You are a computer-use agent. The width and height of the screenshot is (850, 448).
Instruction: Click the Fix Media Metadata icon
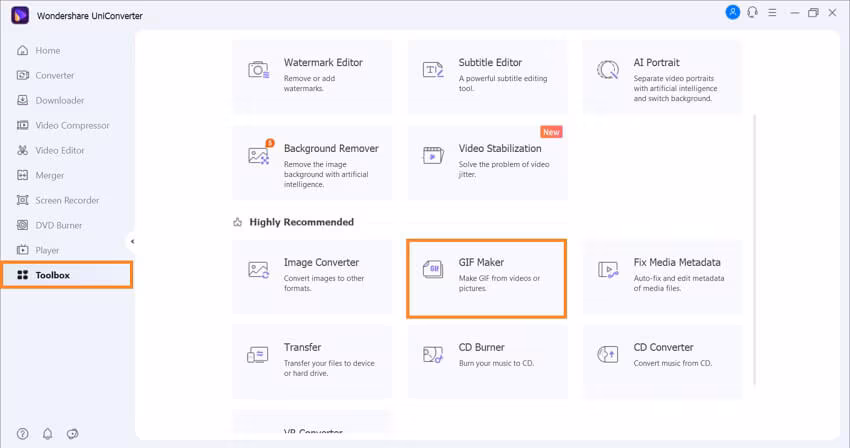point(608,270)
